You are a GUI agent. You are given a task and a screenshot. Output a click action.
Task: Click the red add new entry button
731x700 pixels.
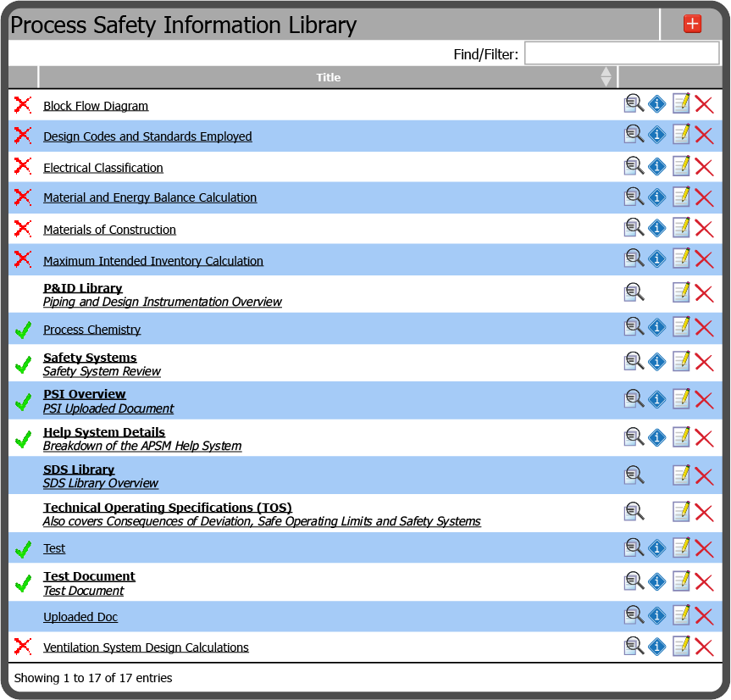tap(692, 24)
